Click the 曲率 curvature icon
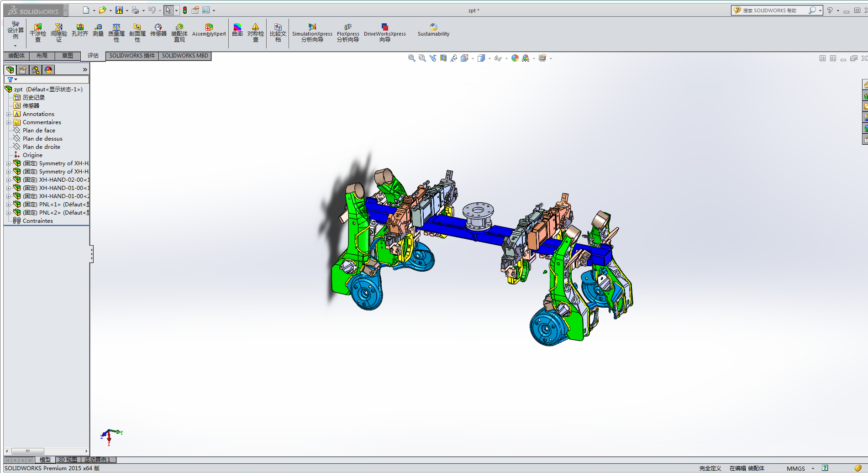 [237, 31]
